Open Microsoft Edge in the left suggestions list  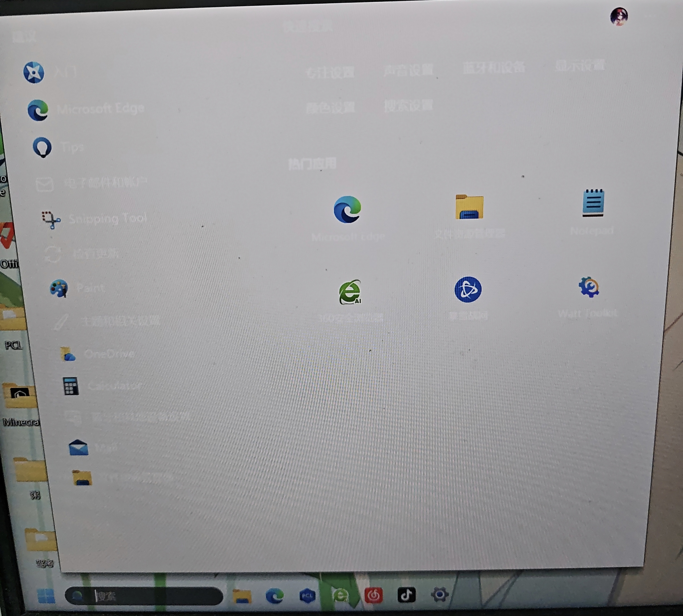86,110
